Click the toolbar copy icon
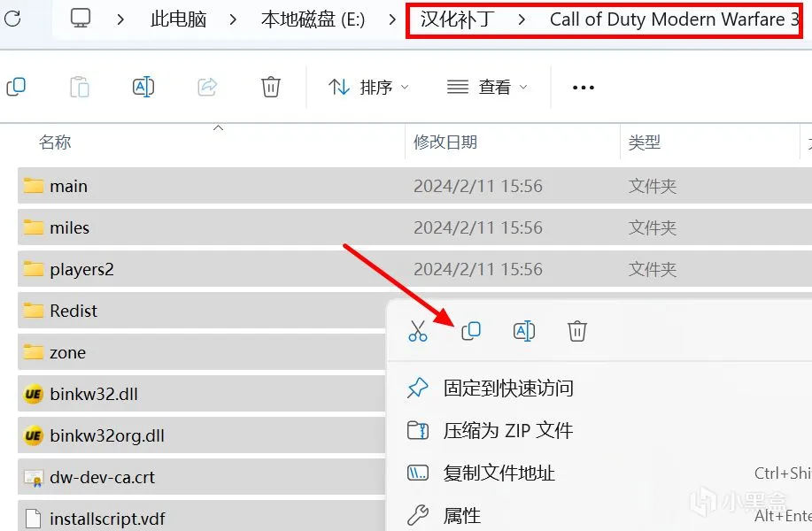812x531 pixels. (x=16, y=87)
